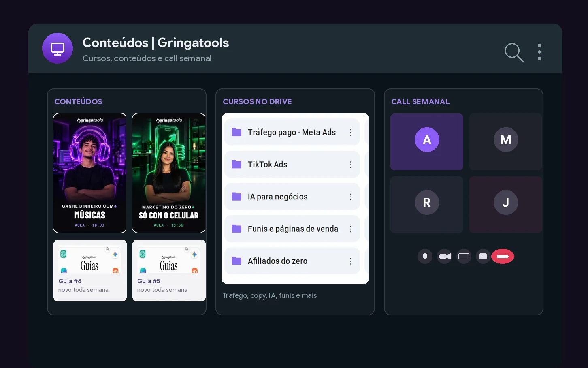
Task: Click the folder icon beside Afiliados do zero
Action: tap(236, 261)
